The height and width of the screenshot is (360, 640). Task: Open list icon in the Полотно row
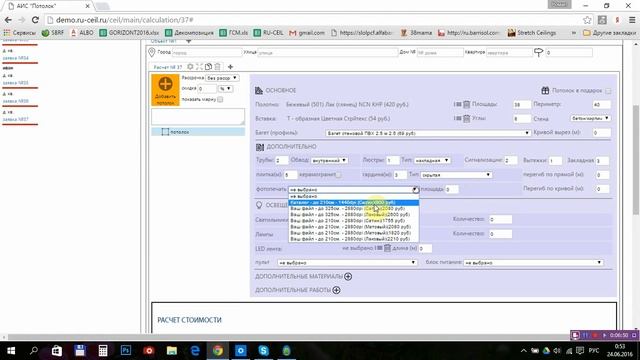(x=458, y=104)
